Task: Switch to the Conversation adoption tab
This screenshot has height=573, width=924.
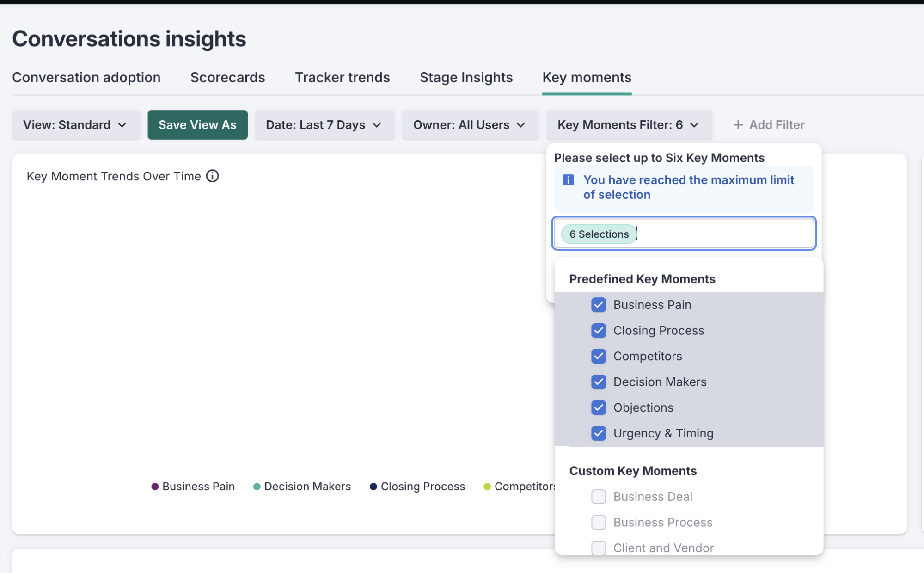Action: click(x=86, y=77)
